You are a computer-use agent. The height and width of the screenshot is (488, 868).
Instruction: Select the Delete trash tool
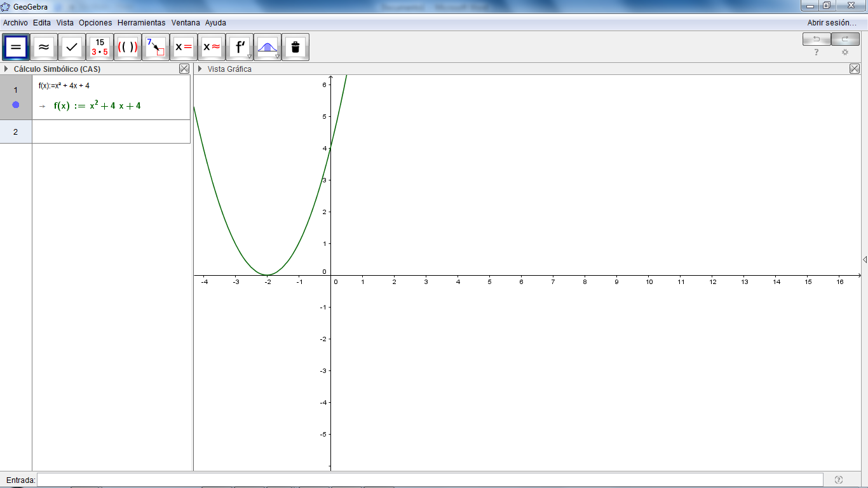pos(295,46)
